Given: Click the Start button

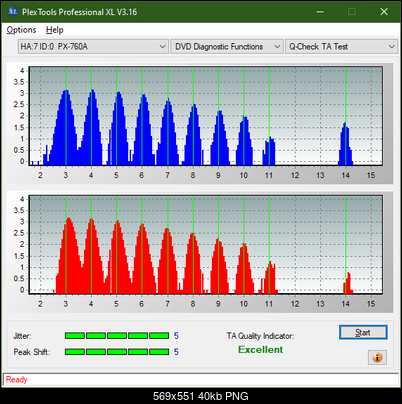Looking at the screenshot, I should pos(363,332).
